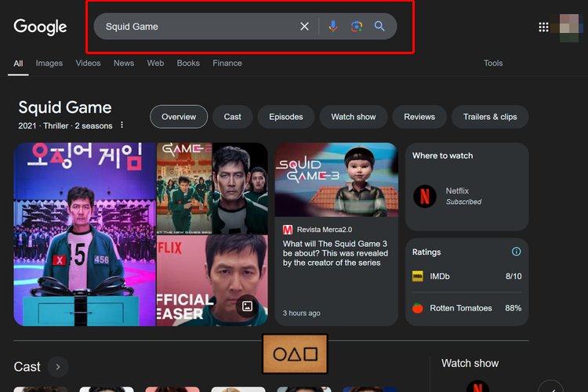Open the Game 2 running players image
Viewport: 588px width, 392px height.
point(184,188)
